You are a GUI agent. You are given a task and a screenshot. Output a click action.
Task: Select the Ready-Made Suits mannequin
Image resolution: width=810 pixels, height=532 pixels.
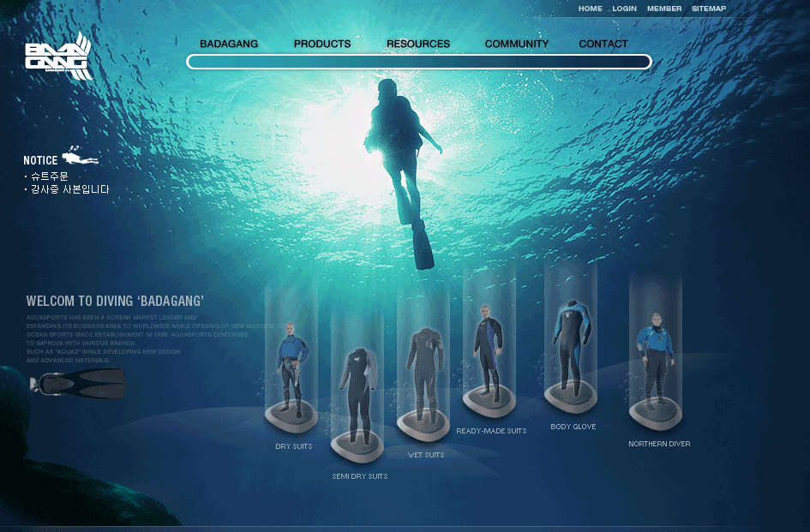[489, 353]
